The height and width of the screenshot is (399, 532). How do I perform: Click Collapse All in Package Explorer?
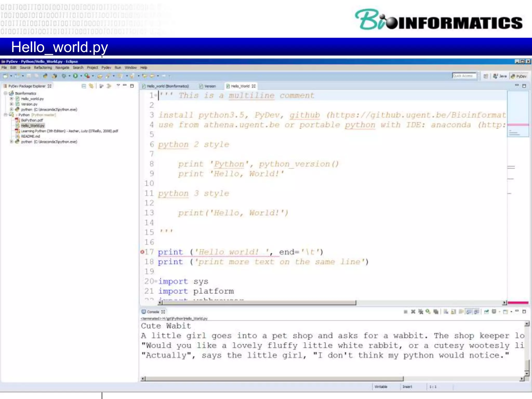84,86
